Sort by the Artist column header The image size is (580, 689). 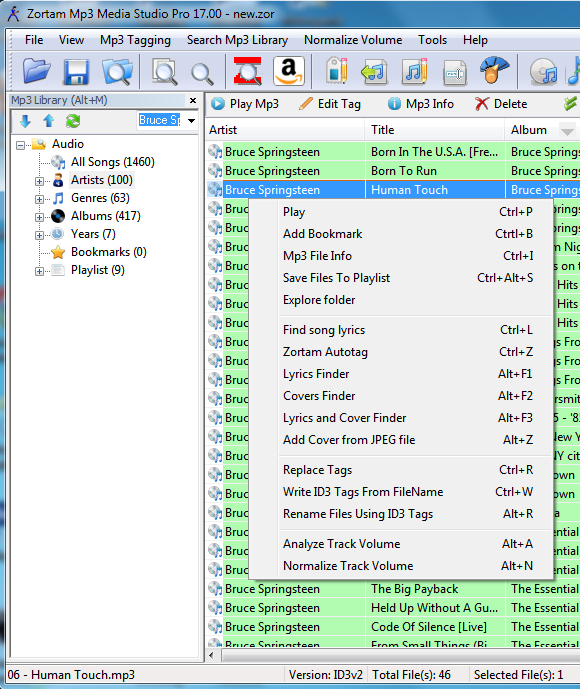(x=285, y=130)
